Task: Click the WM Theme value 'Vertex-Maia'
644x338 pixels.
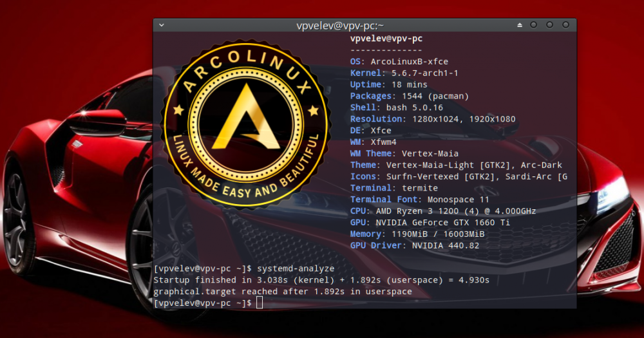Action: [x=430, y=154]
